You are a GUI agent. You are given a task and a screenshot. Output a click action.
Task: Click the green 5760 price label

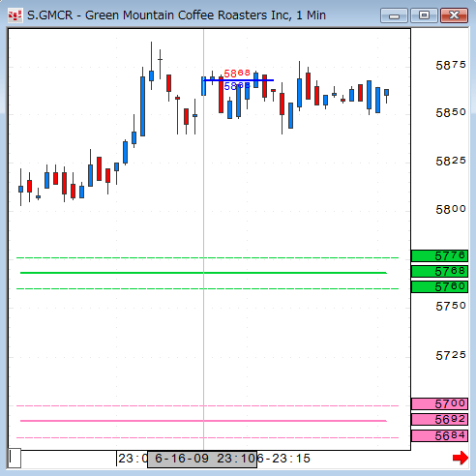(x=439, y=286)
